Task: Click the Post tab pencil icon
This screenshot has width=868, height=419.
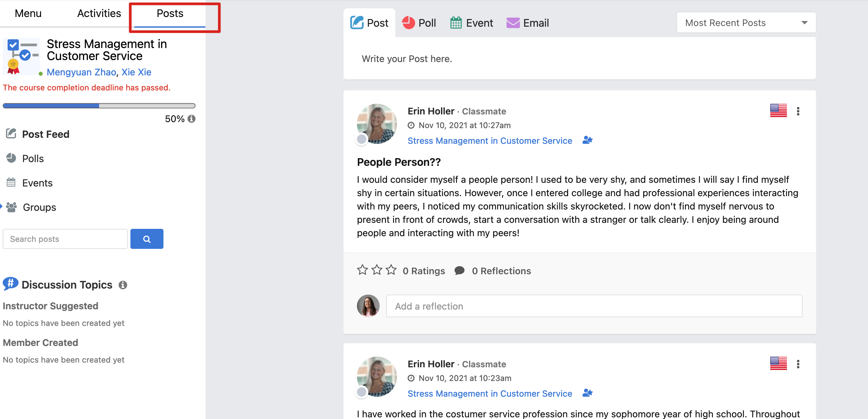Action: click(357, 23)
